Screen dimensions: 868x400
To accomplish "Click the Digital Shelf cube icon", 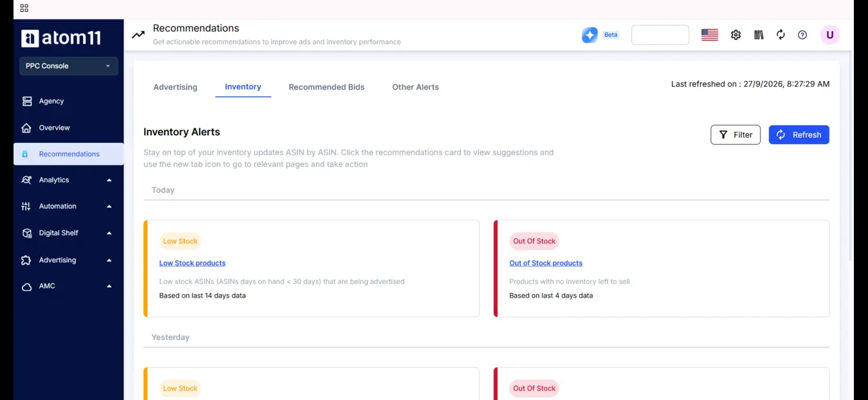I will tap(26, 233).
